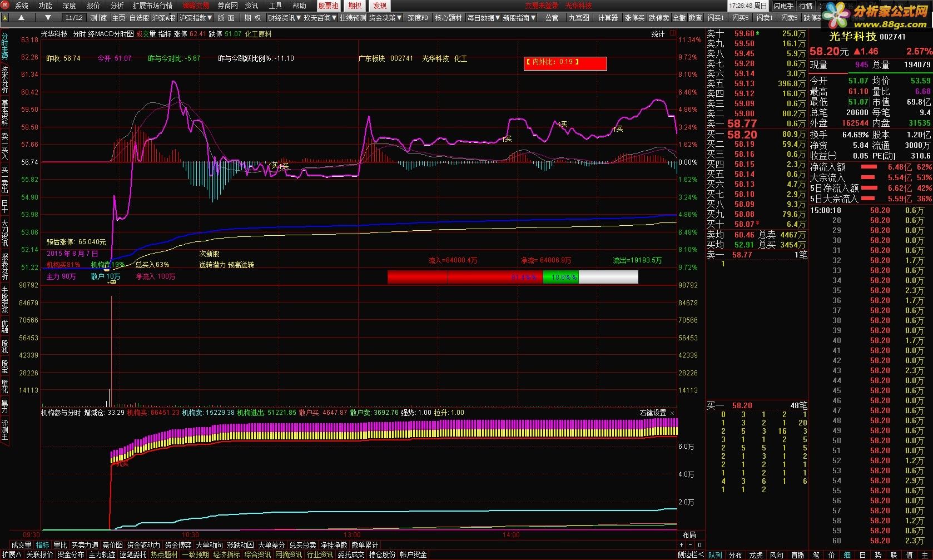The width and height of the screenshot is (933, 560).
Task: Click the L1/L2 toolbar button
Action: [73, 18]
